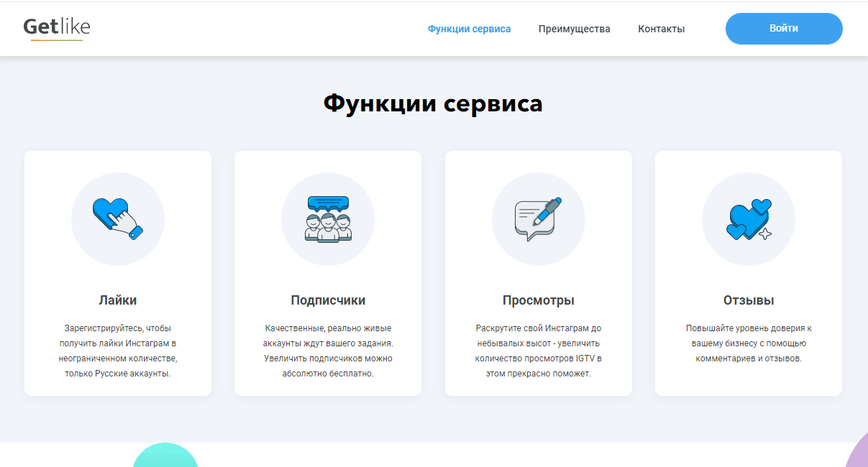Click the circular icon above Подписчики heading

[328, 219]
